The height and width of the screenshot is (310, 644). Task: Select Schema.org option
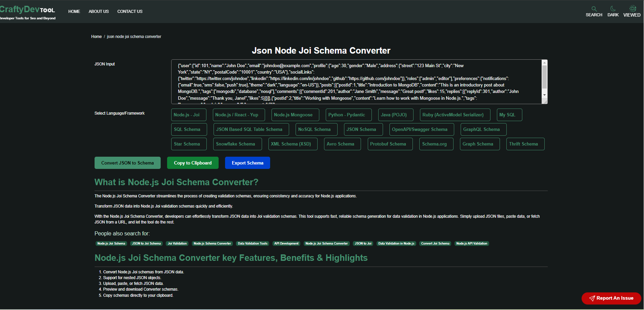437,144
